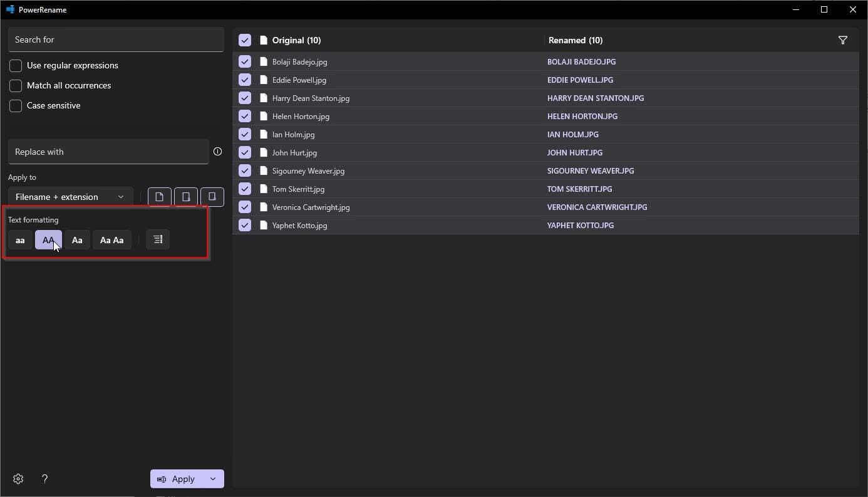The image size is (868, 497).
Task: Open the help question mark icon
Action: (x=44, y=479)
